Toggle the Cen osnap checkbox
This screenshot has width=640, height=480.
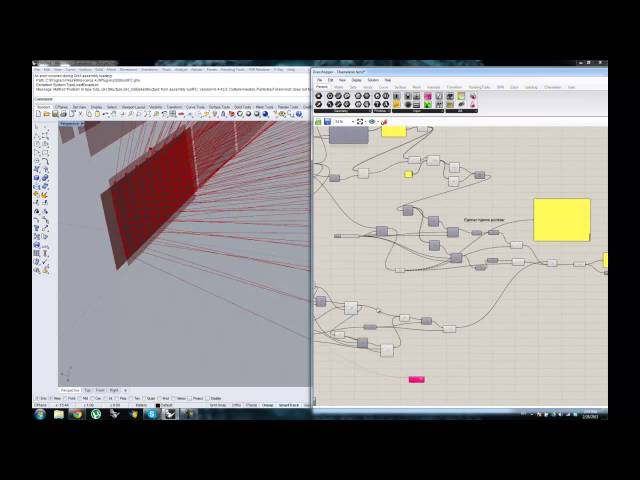(x=93, y=398)
